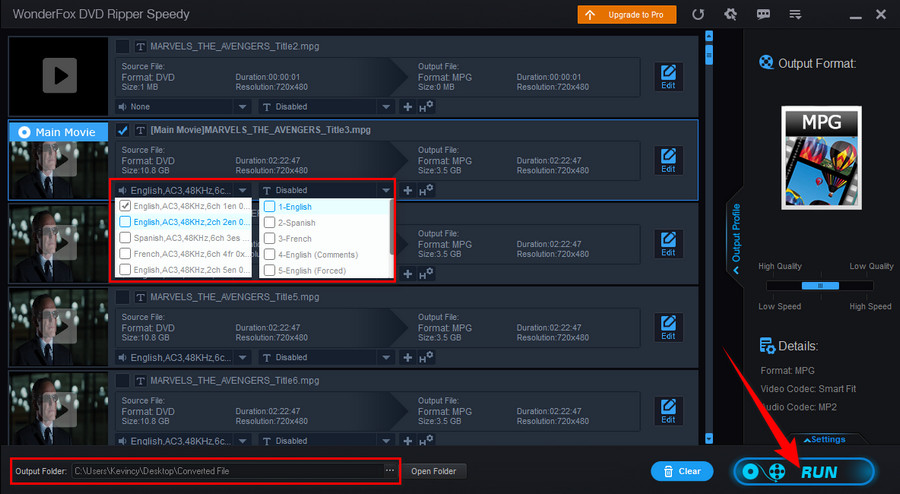This screenshot has height=494, width=900.
Task: Start ripping with the RUN button
Action: point(804,472)
